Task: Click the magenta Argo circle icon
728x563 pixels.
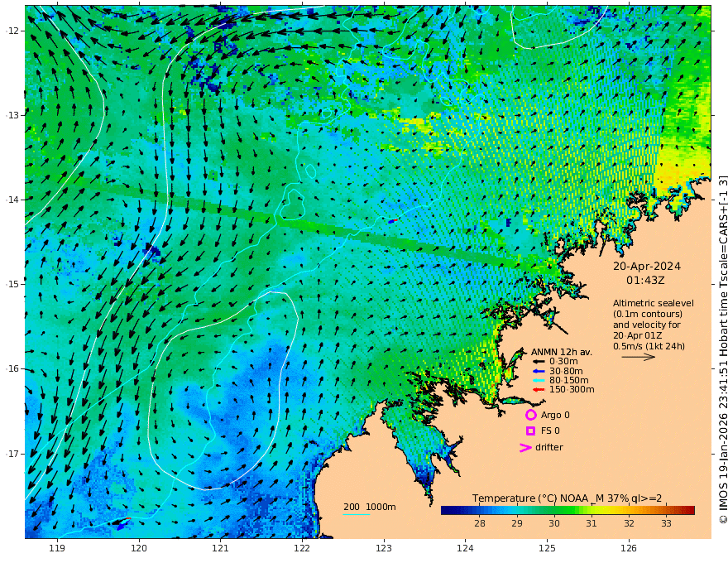Action: 530,415
